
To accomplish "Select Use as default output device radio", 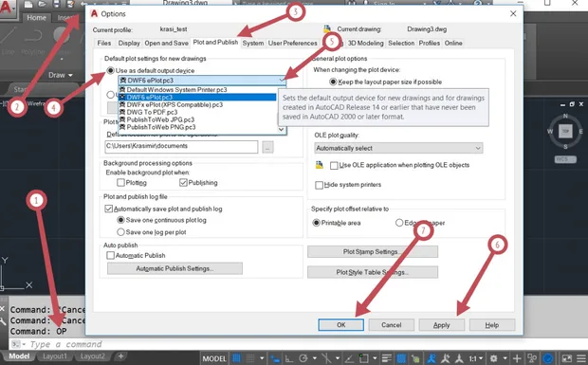I will click(x=111, y=70).
